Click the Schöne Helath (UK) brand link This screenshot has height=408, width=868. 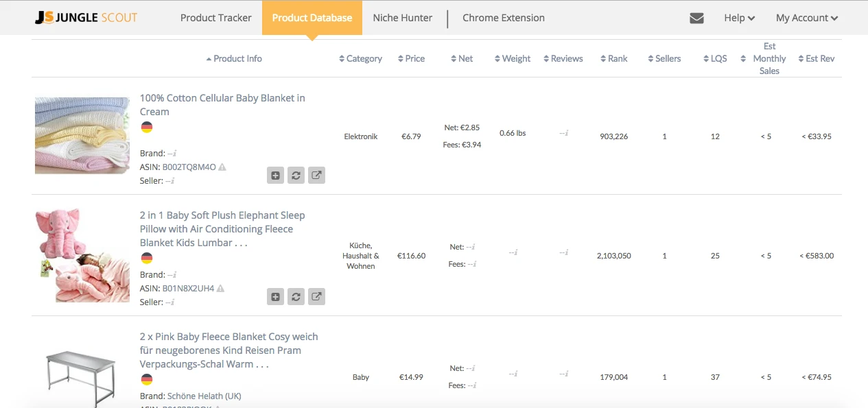click(204, 396)
